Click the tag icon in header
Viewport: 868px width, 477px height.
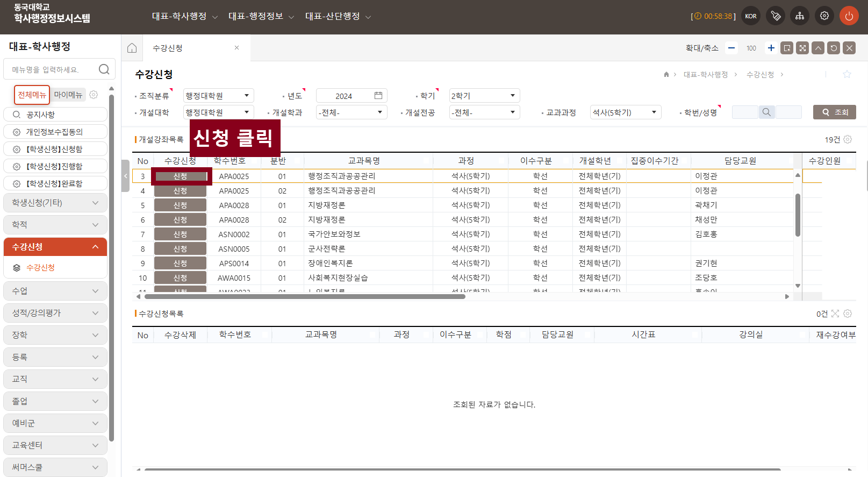coord(776,16)
